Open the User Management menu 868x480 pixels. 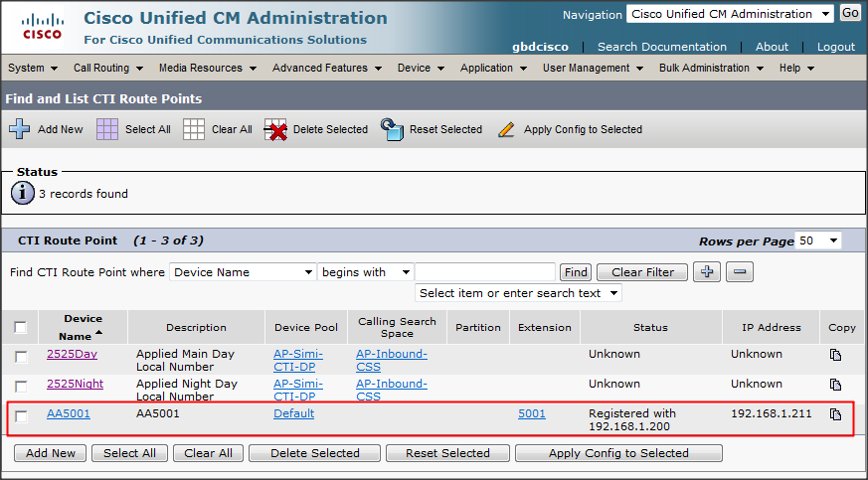(x=593, y=68)
